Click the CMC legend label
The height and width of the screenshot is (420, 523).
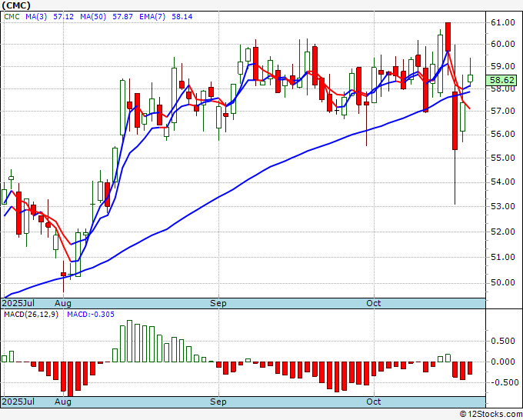click(12, 16)
